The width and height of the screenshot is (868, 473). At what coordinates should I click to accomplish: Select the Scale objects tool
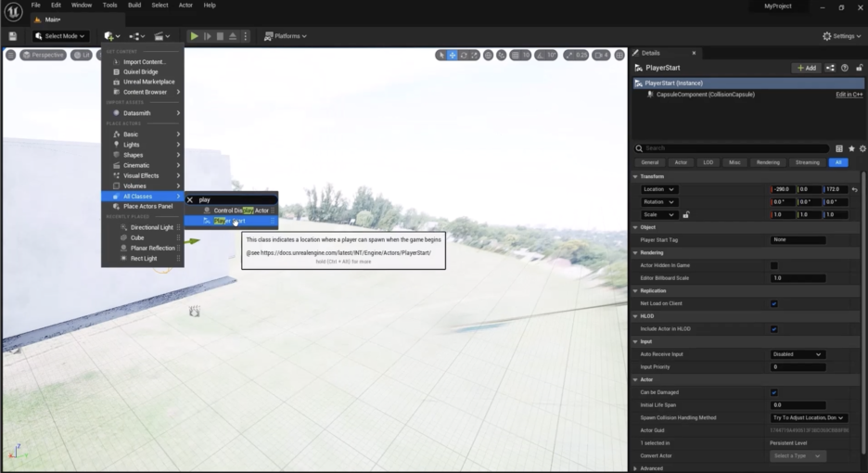475,55
